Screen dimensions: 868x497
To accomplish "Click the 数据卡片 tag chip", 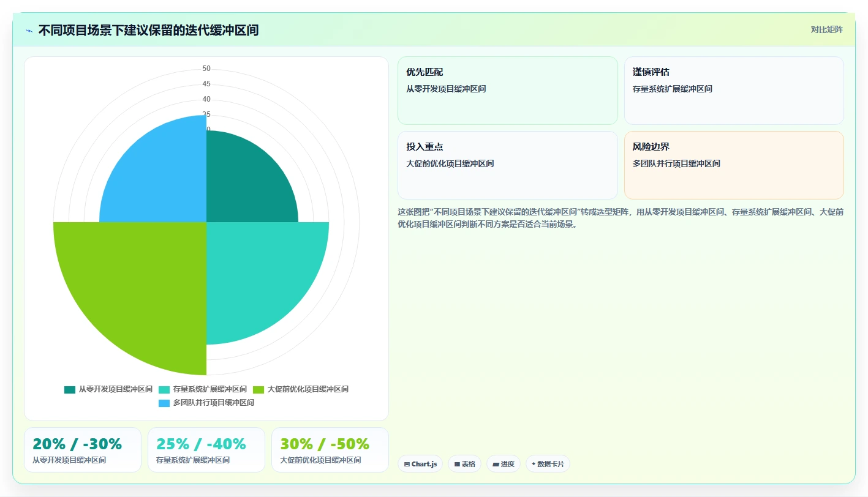I will pyautogui.click(x=548, y=464).
